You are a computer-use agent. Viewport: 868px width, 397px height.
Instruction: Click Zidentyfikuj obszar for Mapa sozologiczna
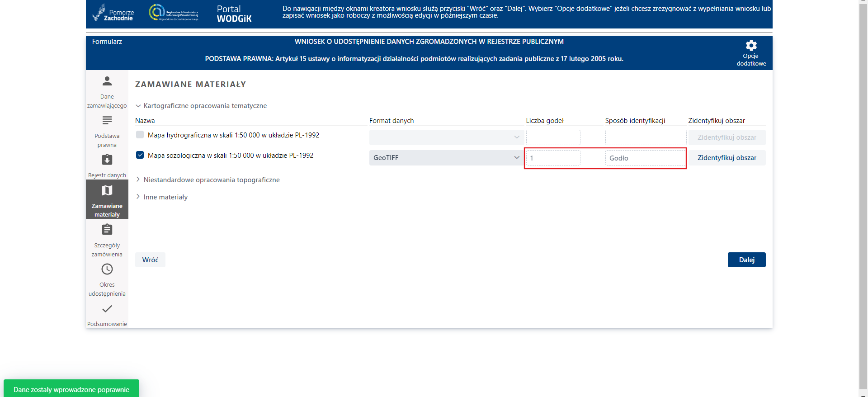click(x=726, y=158)
